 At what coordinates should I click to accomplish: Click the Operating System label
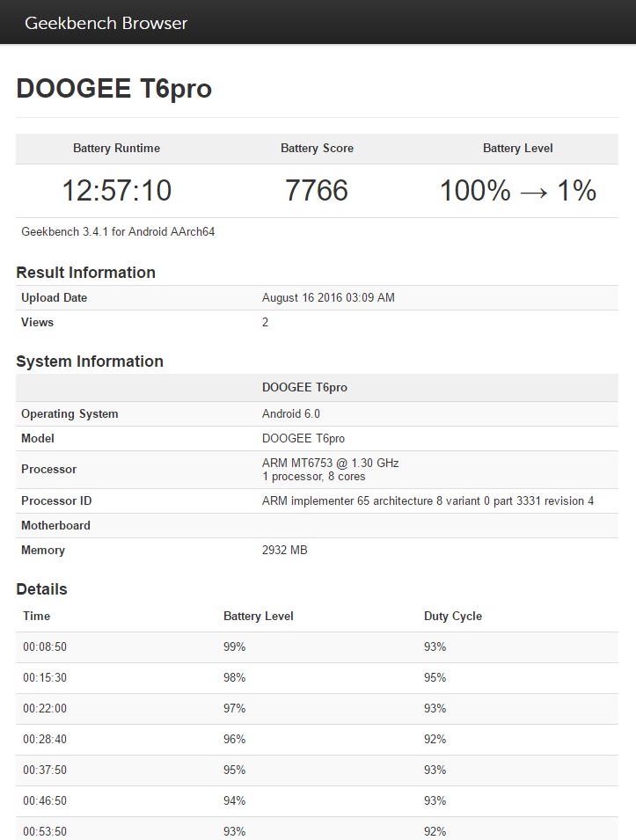tap(69, 414)
